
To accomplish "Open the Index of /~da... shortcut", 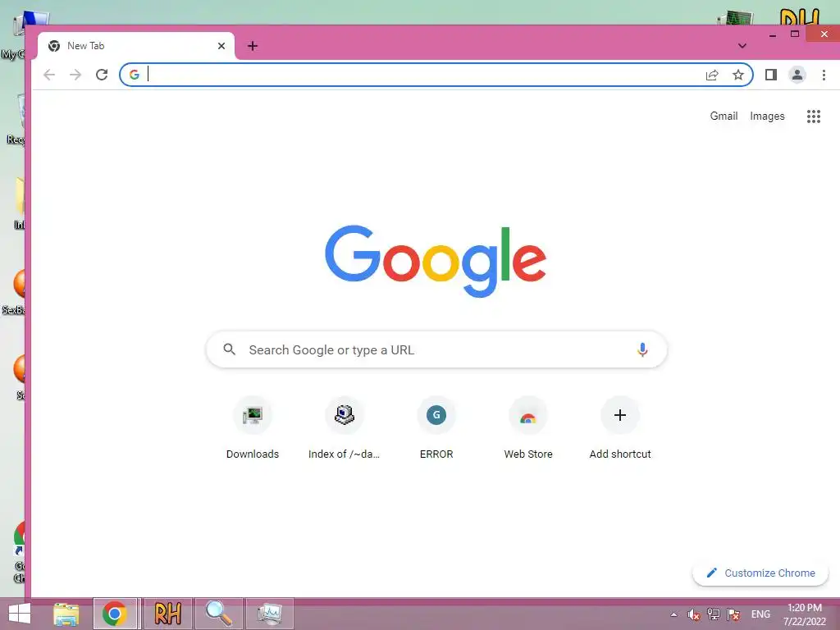I will [344, 428].
